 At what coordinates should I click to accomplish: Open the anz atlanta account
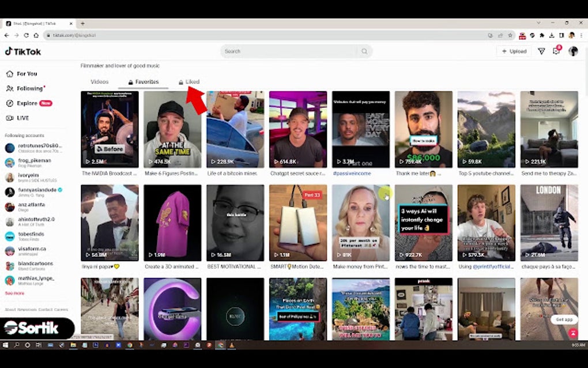(25, 206)
